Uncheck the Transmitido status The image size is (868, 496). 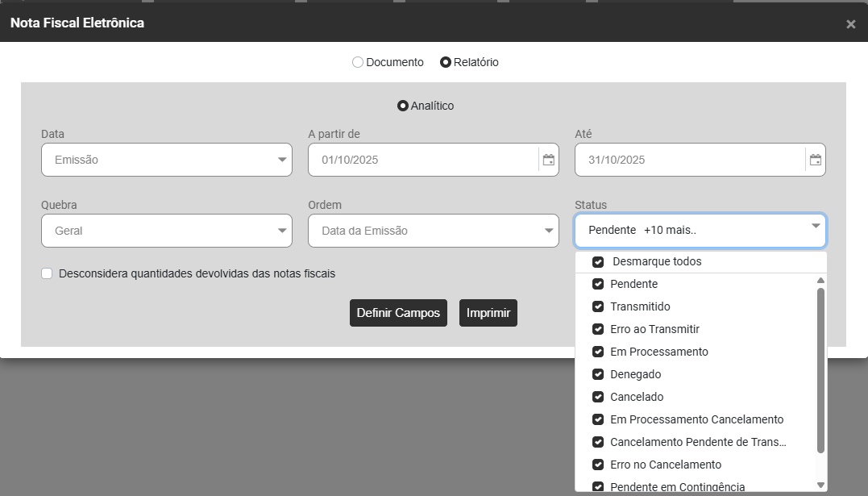pos(598,306)
